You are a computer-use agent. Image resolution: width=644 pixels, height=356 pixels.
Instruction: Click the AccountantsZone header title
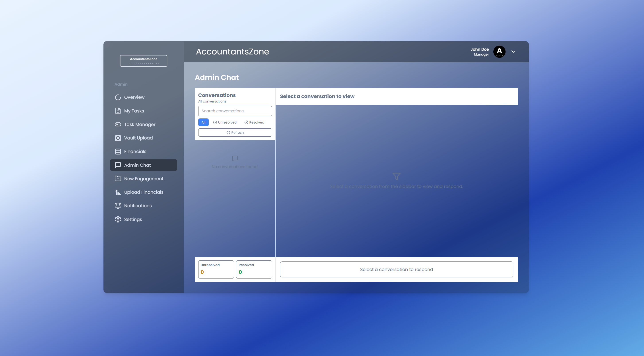click(232, 51)
